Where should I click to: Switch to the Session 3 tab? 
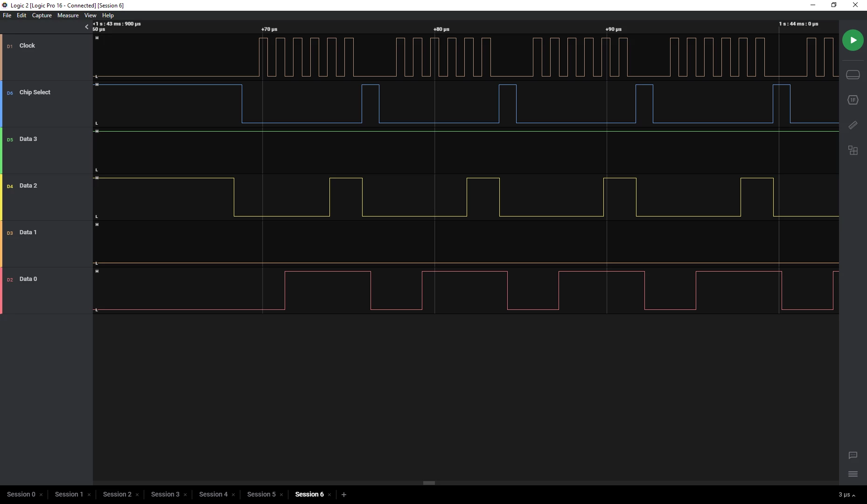pos(165,494)
